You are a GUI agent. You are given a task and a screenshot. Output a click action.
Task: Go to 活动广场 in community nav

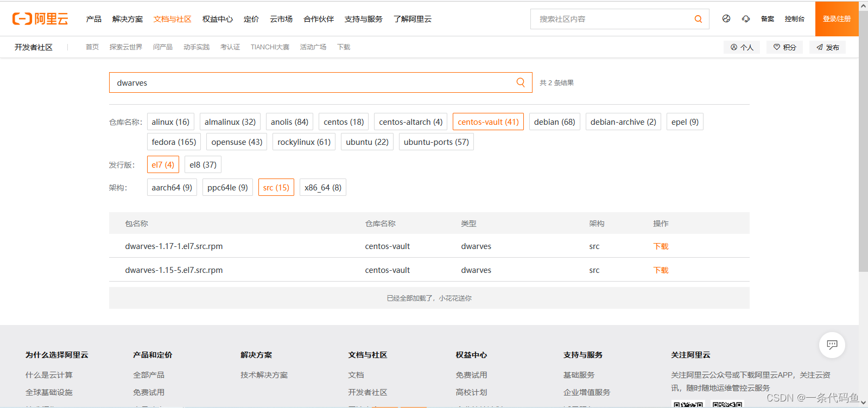click(313, 47)
